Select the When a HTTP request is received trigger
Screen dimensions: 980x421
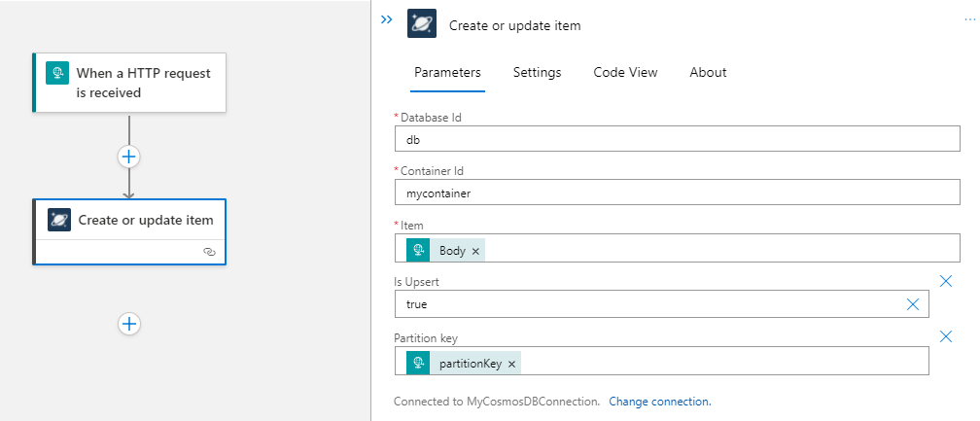[x=129, y=83]
